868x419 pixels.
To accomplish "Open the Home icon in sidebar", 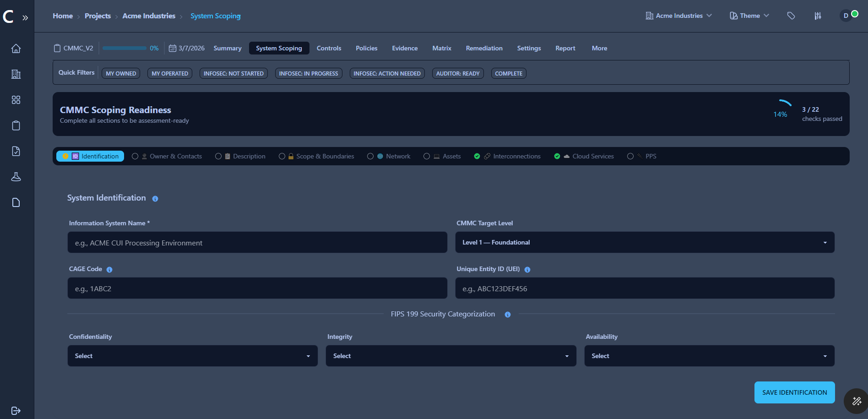I will tap(16, 49).
